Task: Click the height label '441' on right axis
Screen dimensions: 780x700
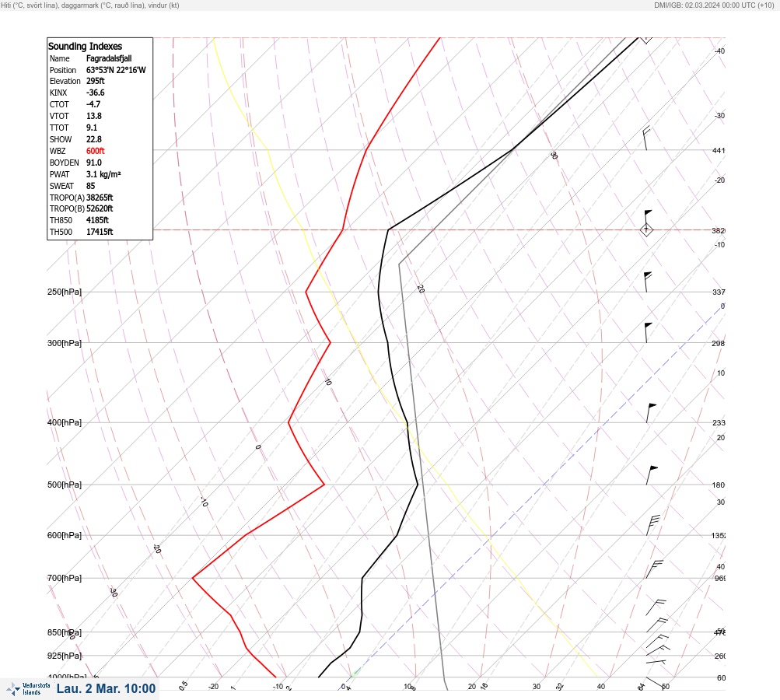Action: tap(719, 150)
